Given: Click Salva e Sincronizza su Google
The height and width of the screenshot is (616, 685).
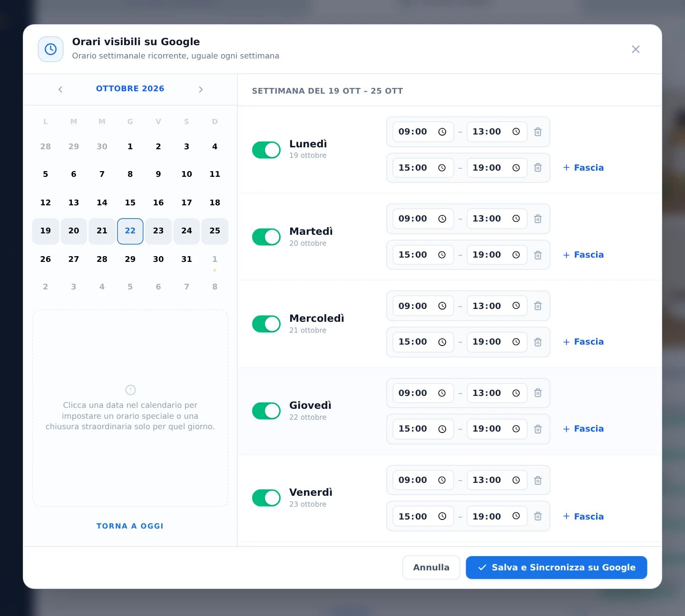Looking at the screenshot, I should click(557, 568).
